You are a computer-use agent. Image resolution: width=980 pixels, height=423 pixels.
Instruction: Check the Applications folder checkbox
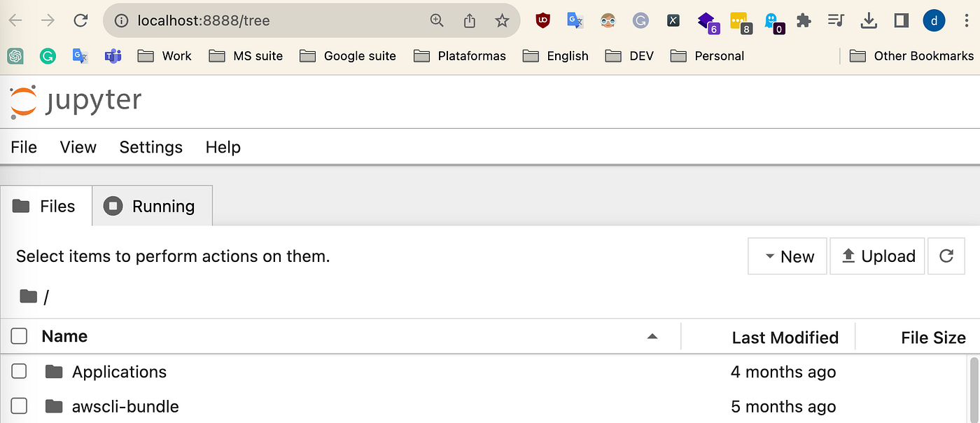click(19, 371)
